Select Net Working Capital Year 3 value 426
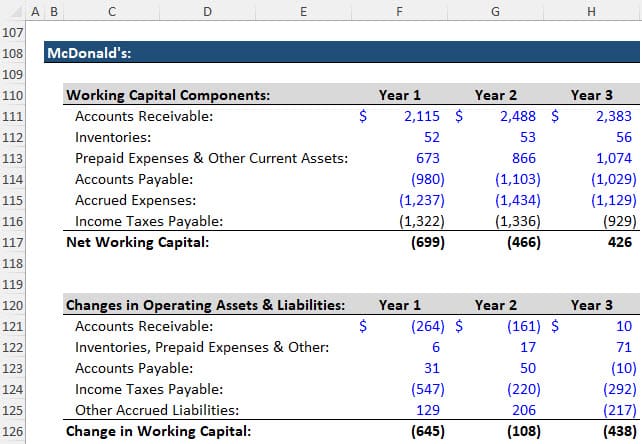The image size is (642, 444). point(620,242)
